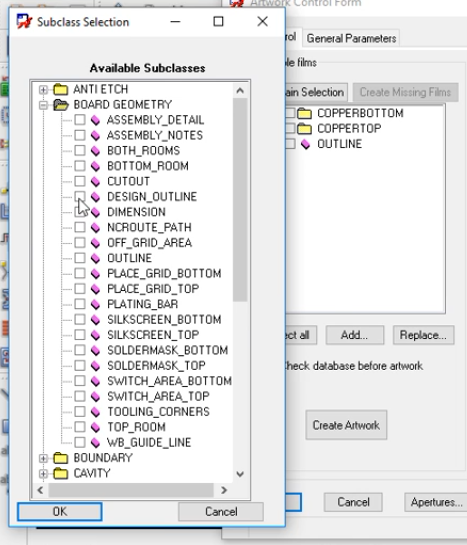Check the ASSEMBLY_DETAIL subclass checkbox

tap(80, 120)
